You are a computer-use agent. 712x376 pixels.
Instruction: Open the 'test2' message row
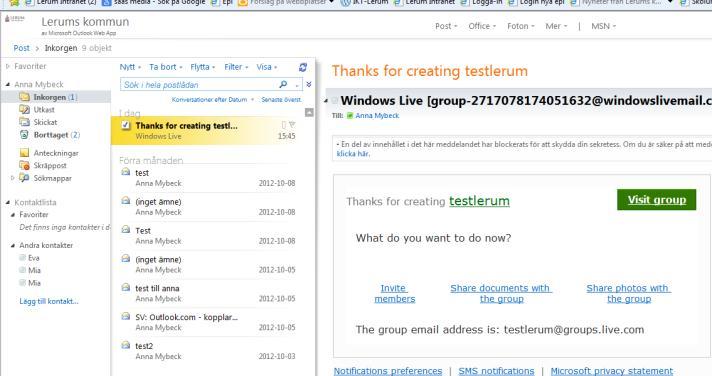point(208,351)
